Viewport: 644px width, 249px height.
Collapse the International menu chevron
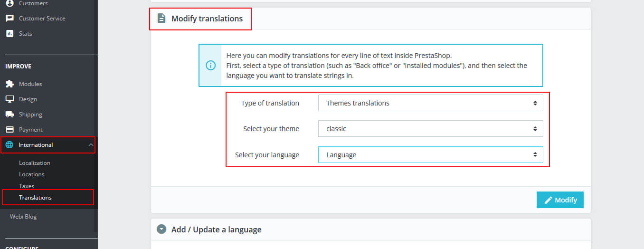click(91, 145)
